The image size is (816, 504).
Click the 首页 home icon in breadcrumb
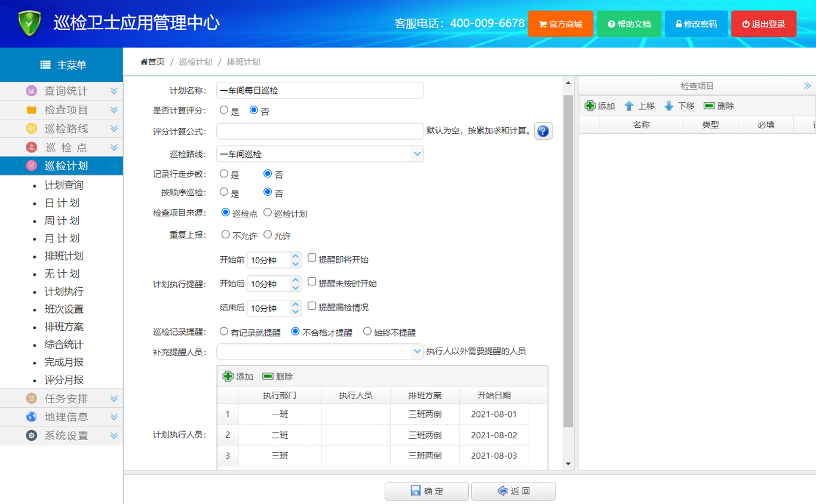pyautogui.click(x=144, y=62)
